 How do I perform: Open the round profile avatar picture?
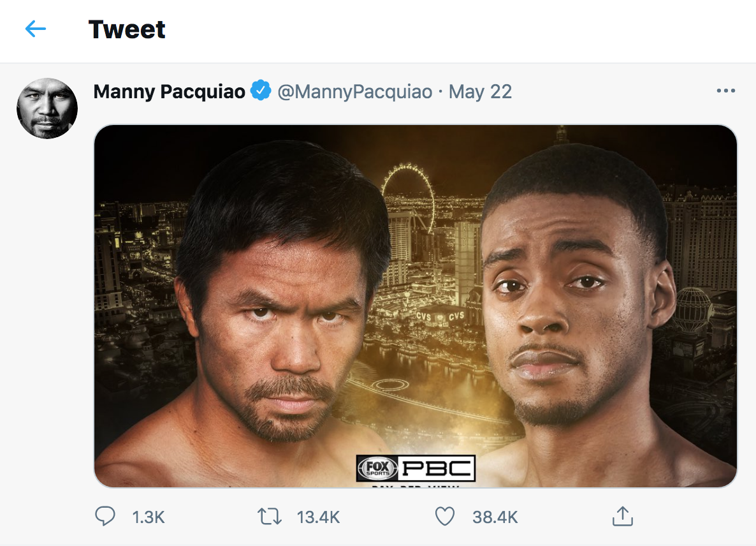point(47,108)
